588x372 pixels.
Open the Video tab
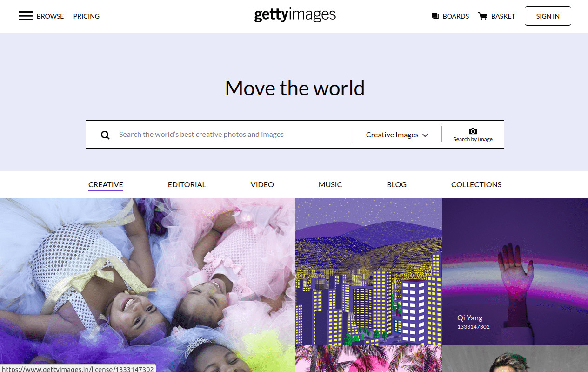tap(262, 184)
